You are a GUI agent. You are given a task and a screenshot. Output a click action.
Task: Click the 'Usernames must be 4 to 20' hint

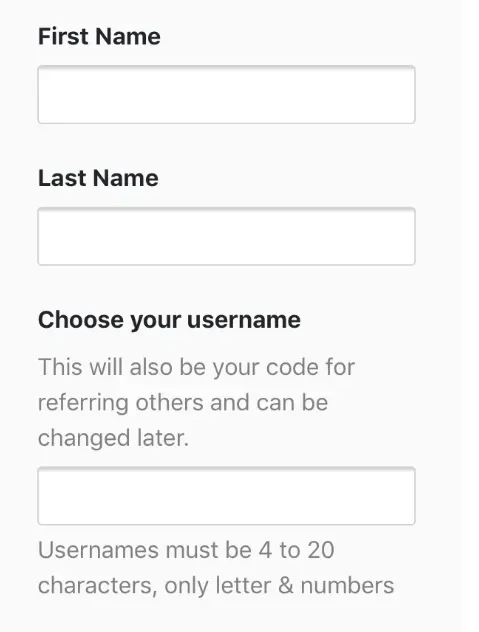186,550
